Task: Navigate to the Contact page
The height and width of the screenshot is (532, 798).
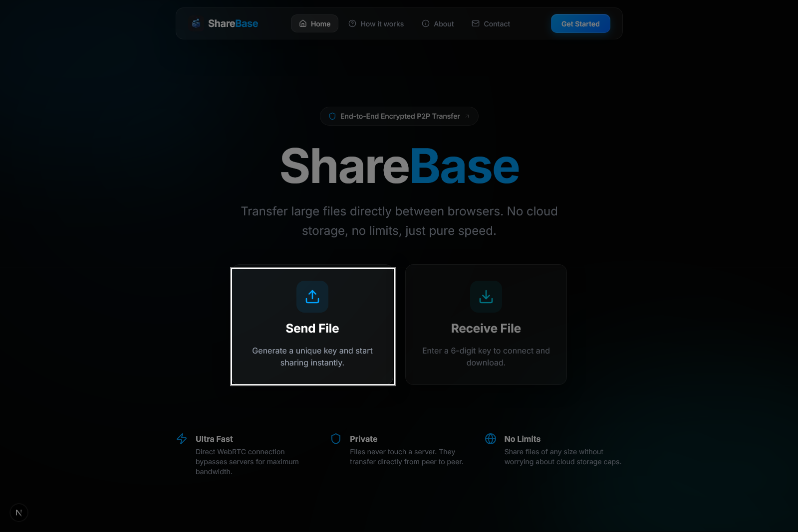Action: [491, 23]
